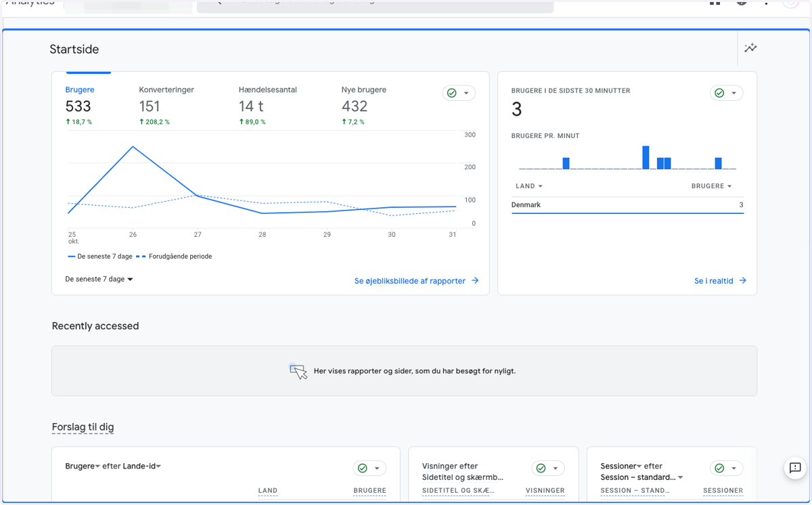Click arrow icon beside Se øjebliksbillede af rapporter
812x505 pixels.
[x=475, y=280]
